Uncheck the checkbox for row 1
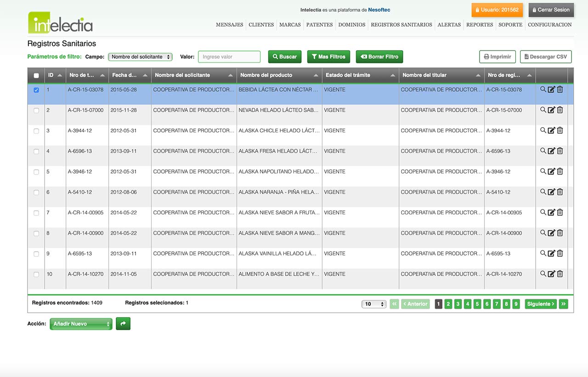This screenshot has width=588, height=377. [x=36, y=90]
